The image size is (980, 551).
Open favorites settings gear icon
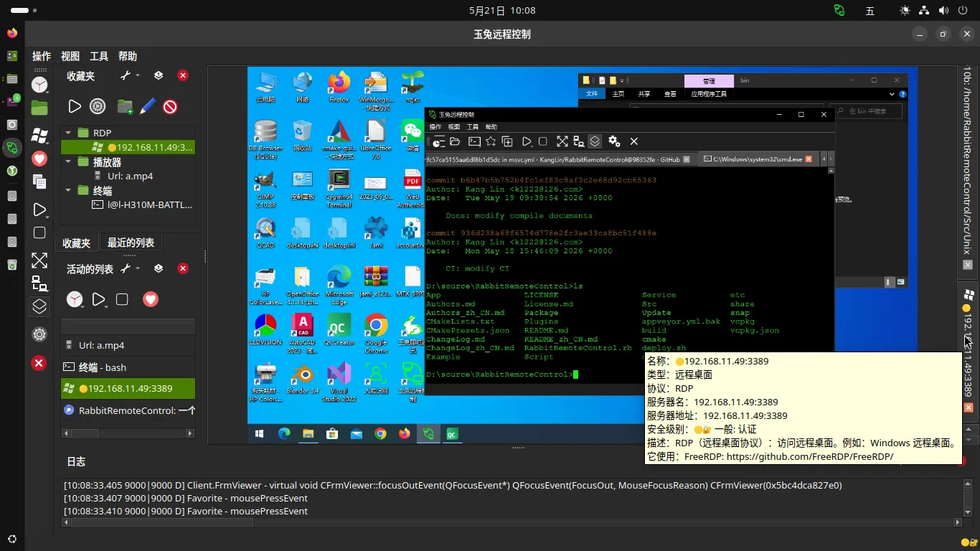click(x=98, y=107)
